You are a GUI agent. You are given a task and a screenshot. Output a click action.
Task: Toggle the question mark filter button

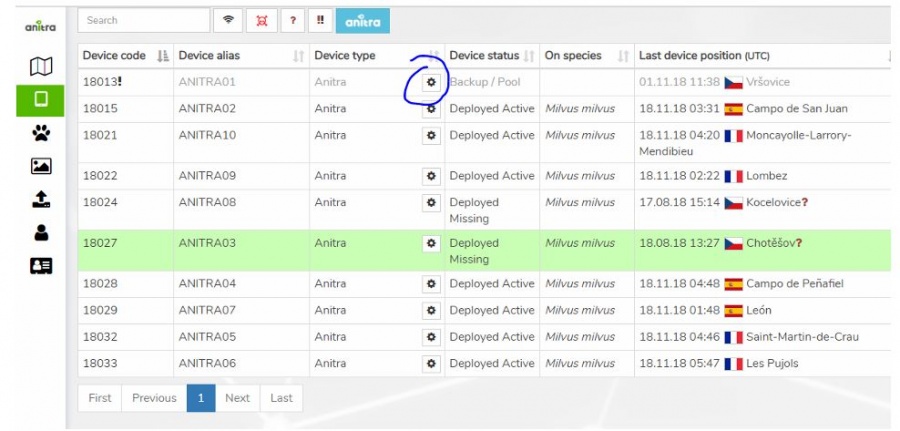292,20
